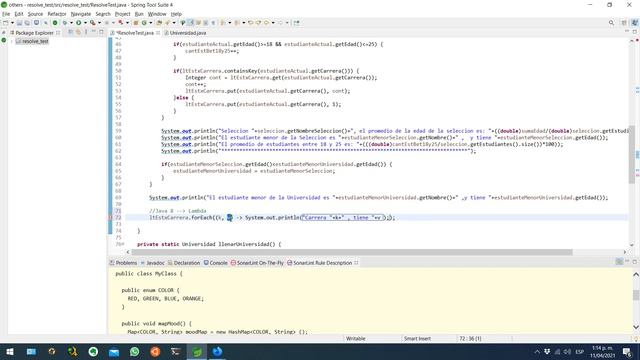Click the Back navigation arrow icon
This screenshot has height=360, width=640.
coord(266,23)
